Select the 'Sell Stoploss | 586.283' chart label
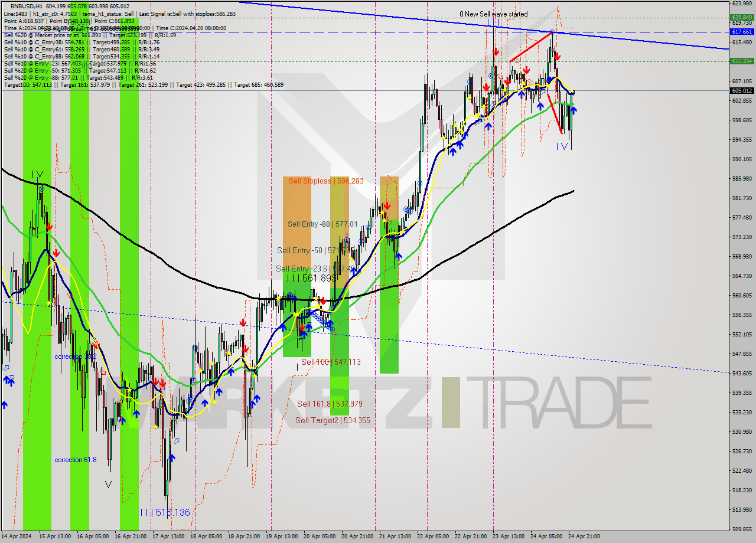The height and width of the screenshot is (543, 756). [x=326, y=181]
